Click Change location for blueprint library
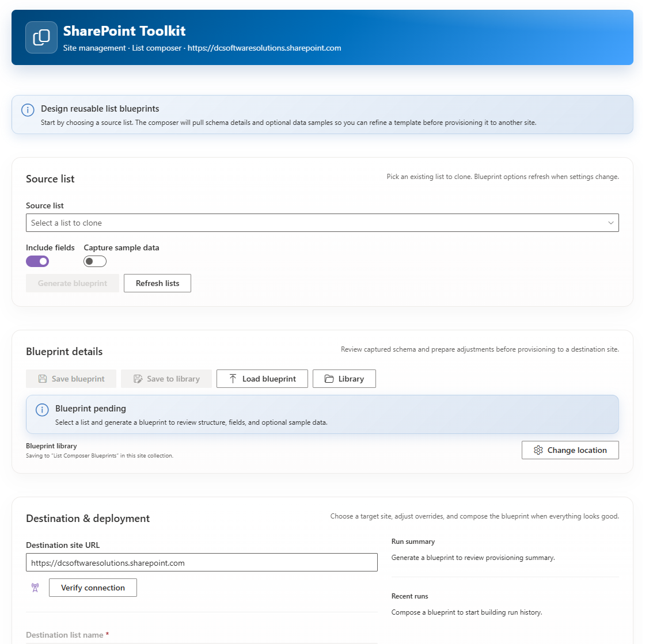The width and height of the screenshot is (653, 644). (570, 450)
